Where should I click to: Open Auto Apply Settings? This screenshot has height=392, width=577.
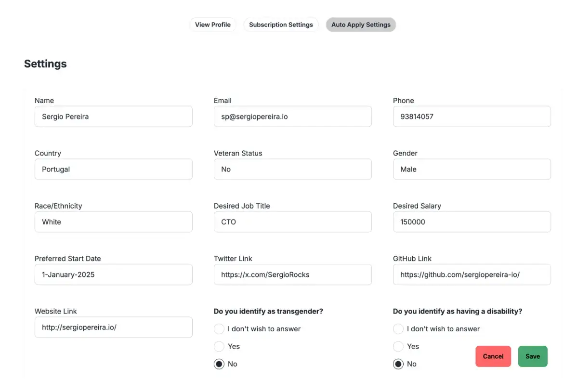click(x=361, y=25)
